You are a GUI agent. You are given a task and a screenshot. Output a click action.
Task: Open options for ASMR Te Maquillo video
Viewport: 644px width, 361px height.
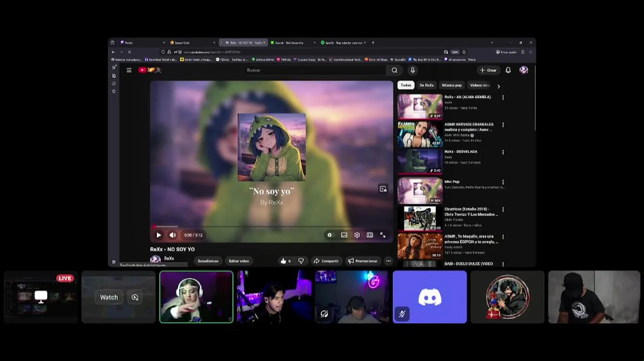tap(503, 237)
